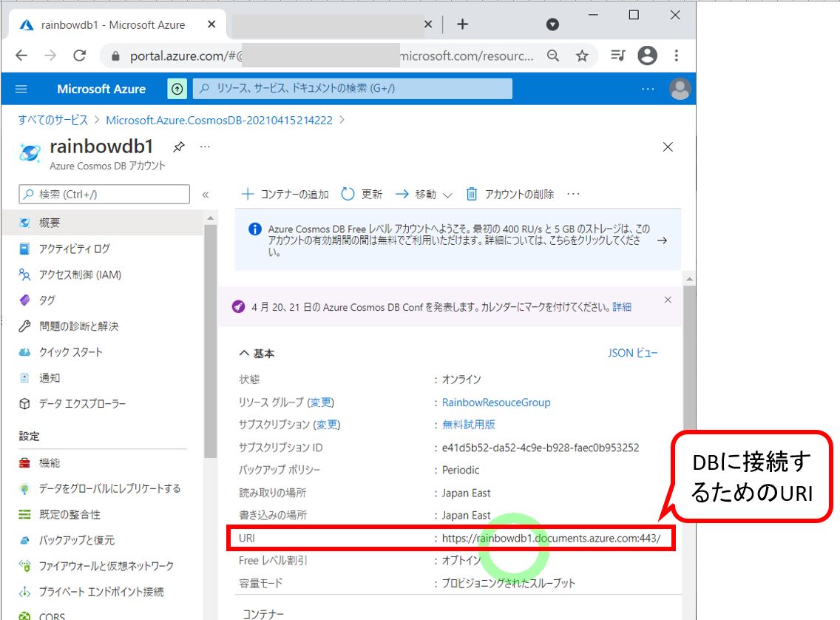Open a new browser tab
This screenshot has width=840, height=620.
[462, 24]
